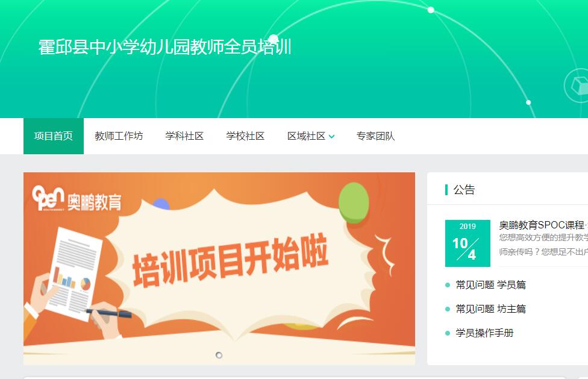Expand the 区域社区 dropdown chevron
The image size is (588, 379).
pyautogui.click(x=331, y=136)
